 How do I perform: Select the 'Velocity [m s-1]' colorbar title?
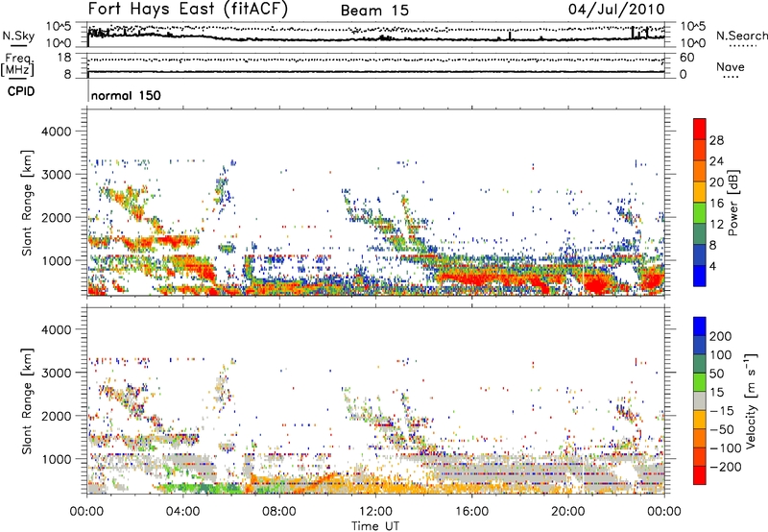(752, 400)
